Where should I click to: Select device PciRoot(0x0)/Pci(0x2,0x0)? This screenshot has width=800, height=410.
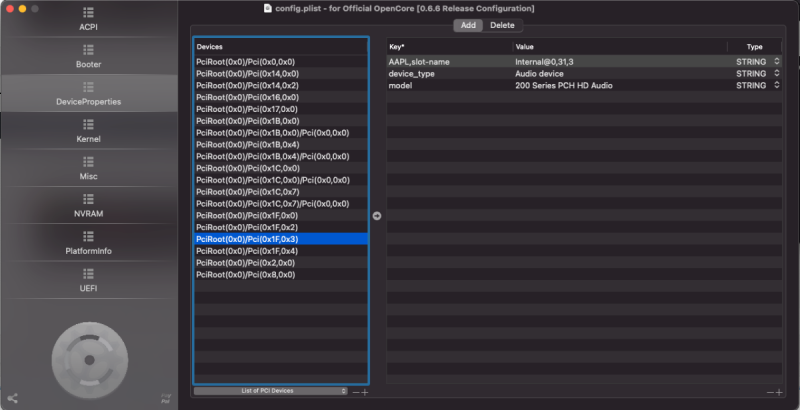tap(281, 263)
